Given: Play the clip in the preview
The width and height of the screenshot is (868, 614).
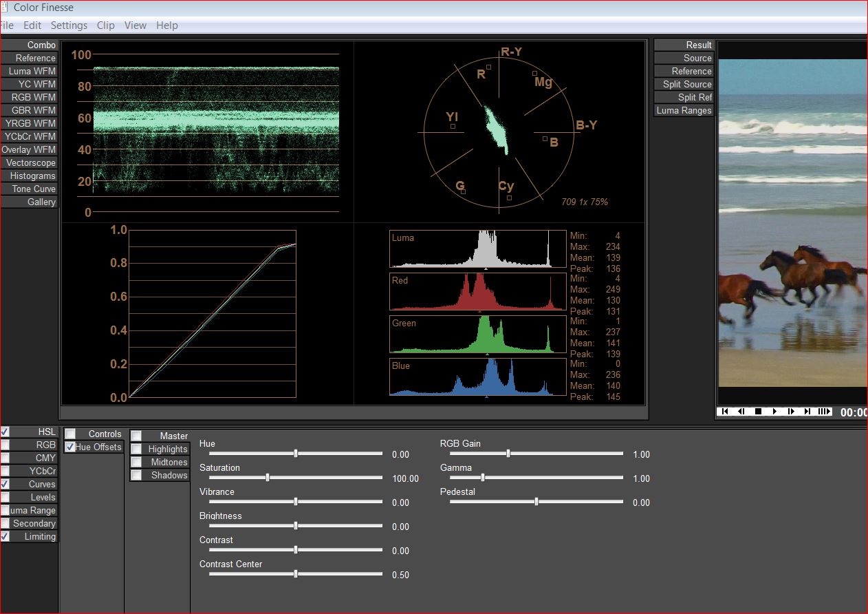Looking at the screenshot, I should [775, 412].
